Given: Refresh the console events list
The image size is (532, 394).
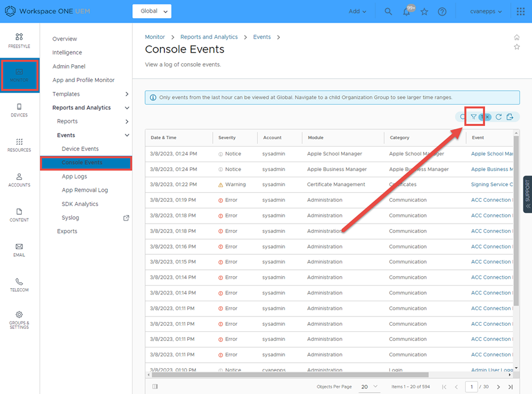Looking at the screenshot, I should click(x=498, y=117).
